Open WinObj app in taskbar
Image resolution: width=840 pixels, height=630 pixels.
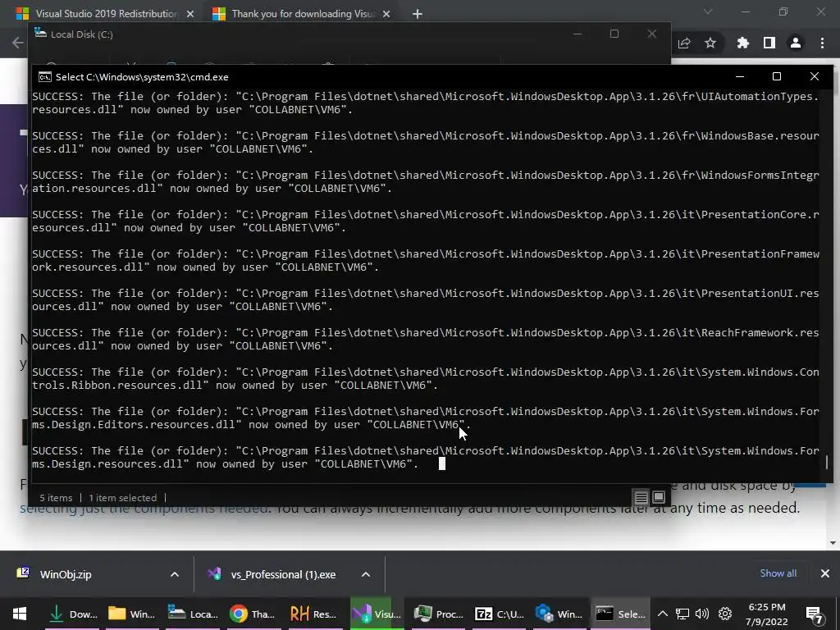[x=559, y=614]
